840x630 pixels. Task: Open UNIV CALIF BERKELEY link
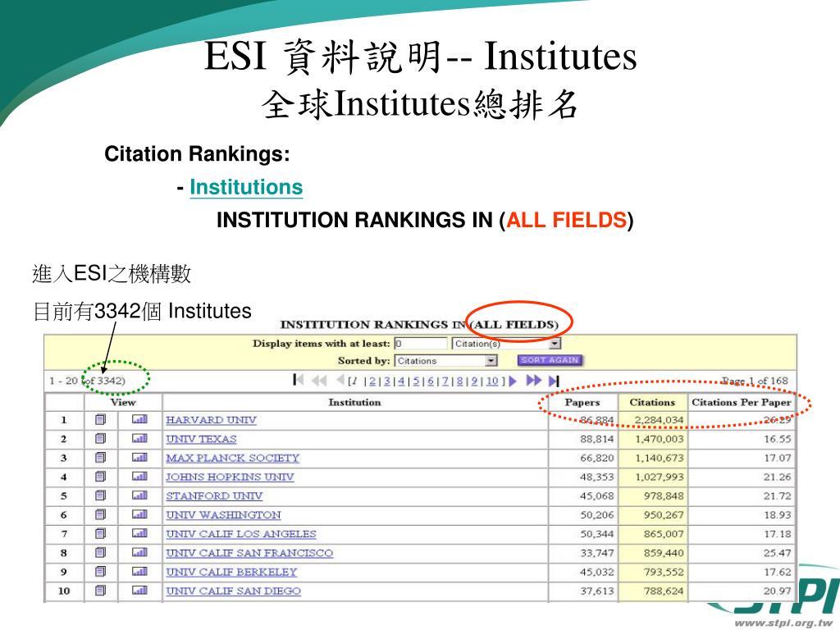click(x=231, y=572)
